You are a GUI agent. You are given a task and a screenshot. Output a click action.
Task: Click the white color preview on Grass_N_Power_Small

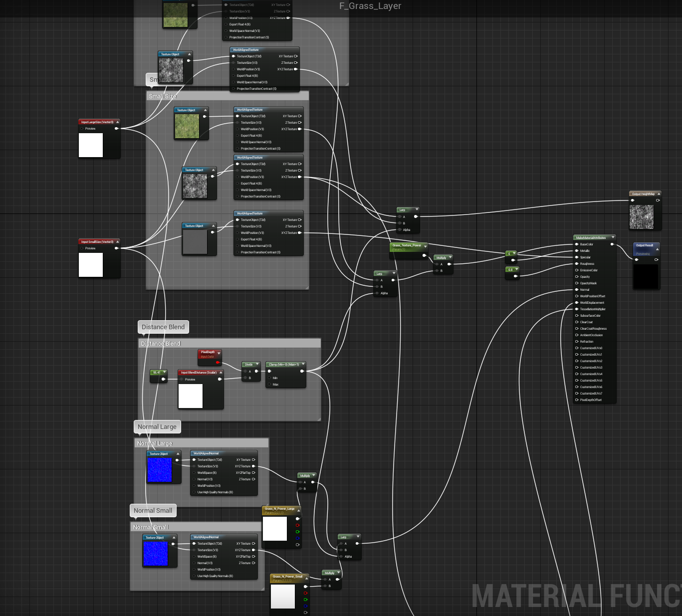pos(283,597)
